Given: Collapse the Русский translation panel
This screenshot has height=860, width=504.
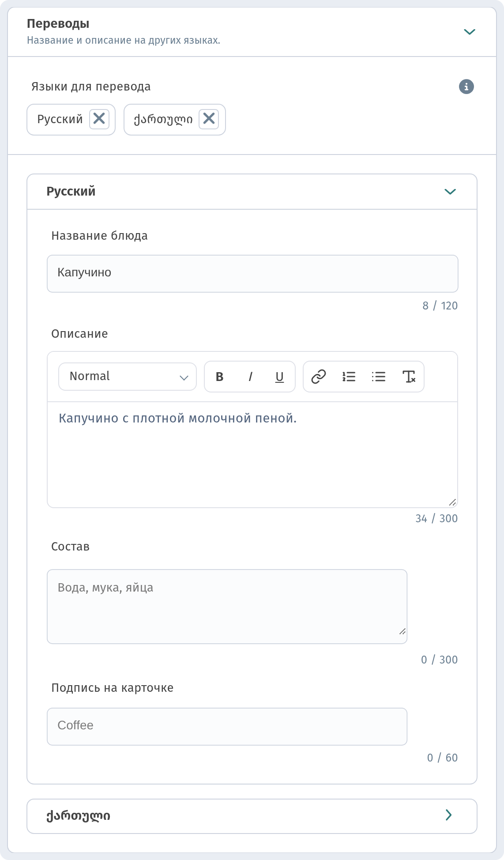Looking at the screenshot, I should pos(450,192).
